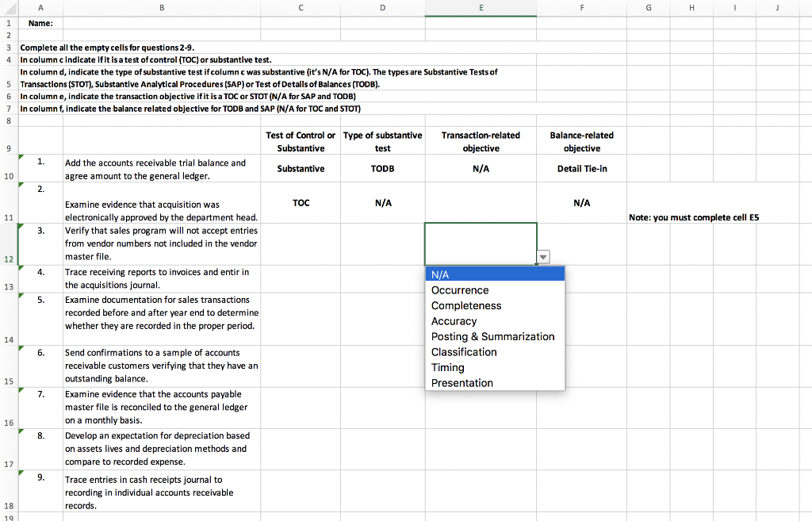812x521 pixels.
Task: Pick "Accuracy" from the dropdown options
Action: [454, 321]
